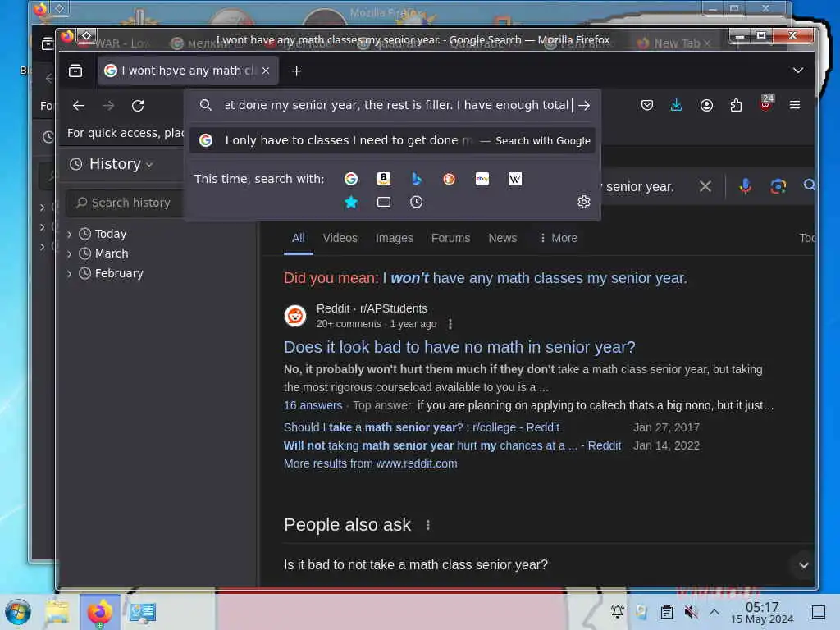
Task: Open the People also ask options menu
Action: pyautogui.click(x=428, y=525)
